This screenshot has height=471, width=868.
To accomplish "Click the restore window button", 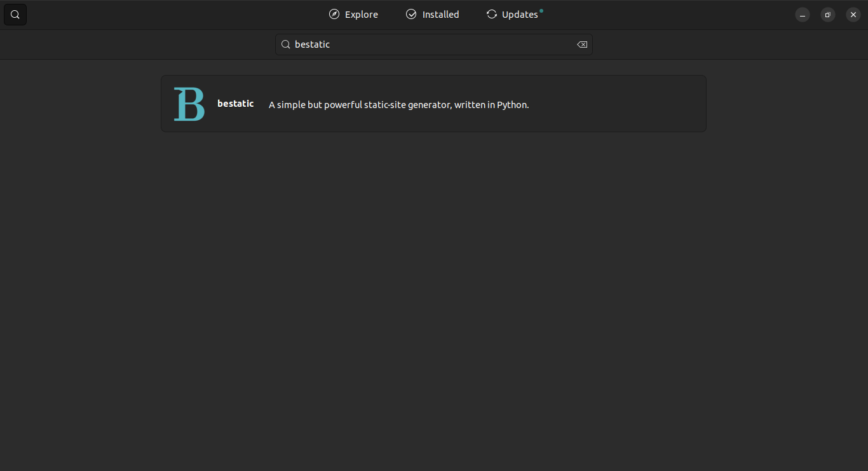I will 827,14.
